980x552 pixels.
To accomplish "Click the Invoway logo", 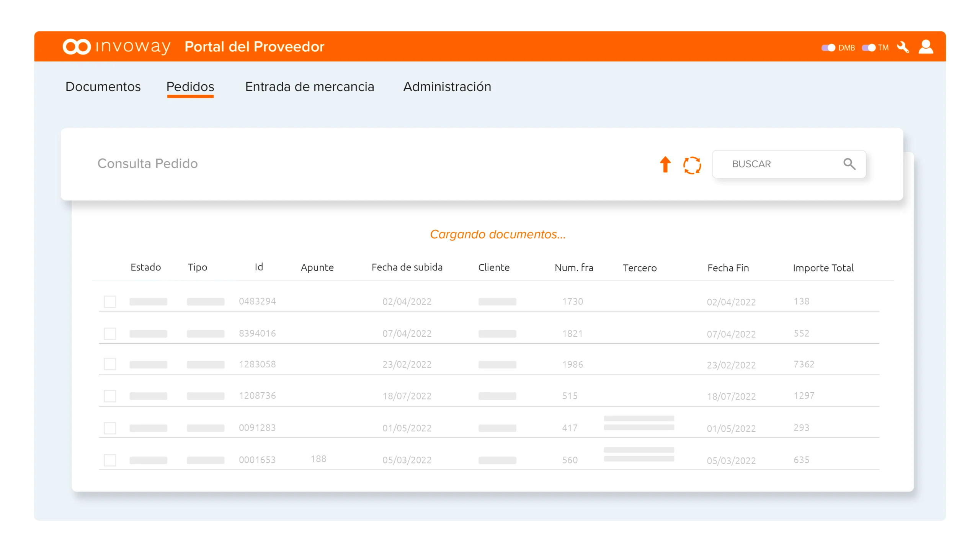I will [x=116, y=47].
